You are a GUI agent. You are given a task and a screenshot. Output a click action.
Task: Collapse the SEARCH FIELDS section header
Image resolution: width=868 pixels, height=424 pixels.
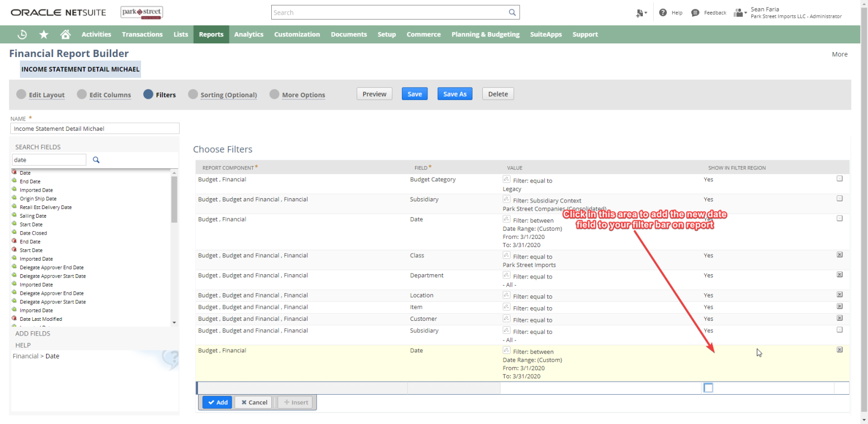tap(38, 147)
